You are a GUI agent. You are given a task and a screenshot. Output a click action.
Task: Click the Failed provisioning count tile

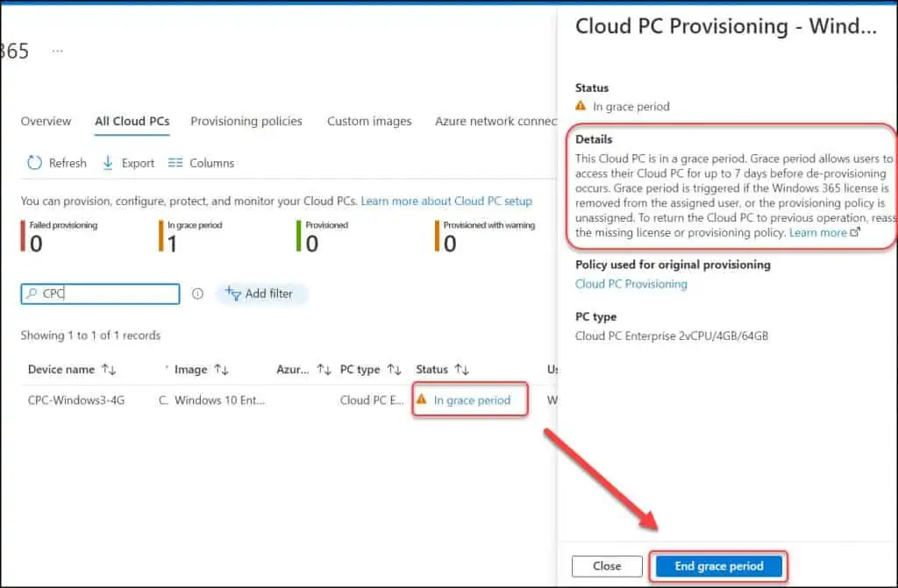click(60, 236)
